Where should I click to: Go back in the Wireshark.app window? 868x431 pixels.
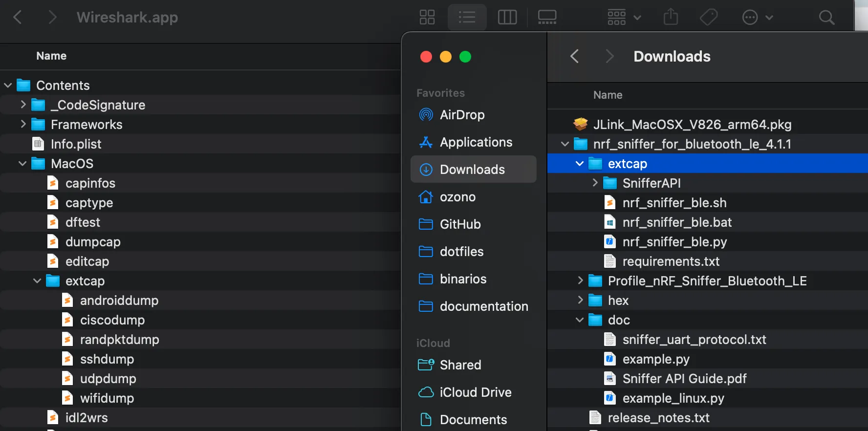[x=18, y=18]
